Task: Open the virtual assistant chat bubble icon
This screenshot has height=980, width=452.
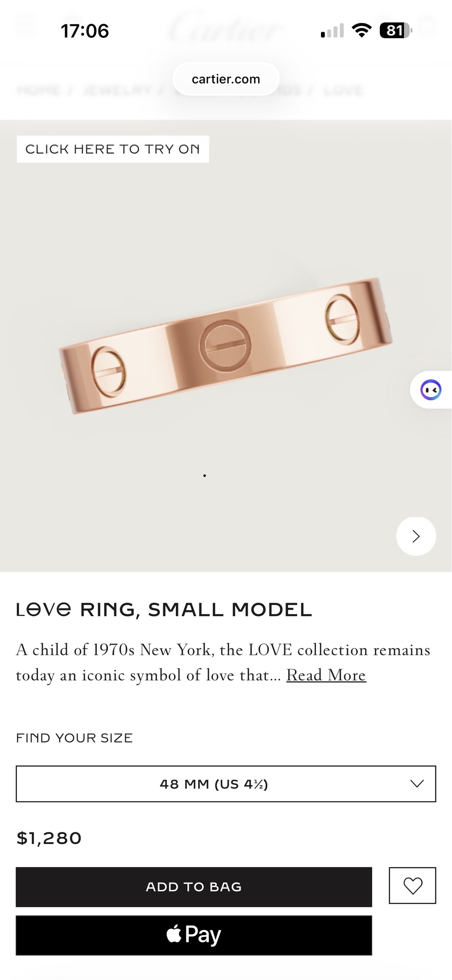Action: [431, 390]
